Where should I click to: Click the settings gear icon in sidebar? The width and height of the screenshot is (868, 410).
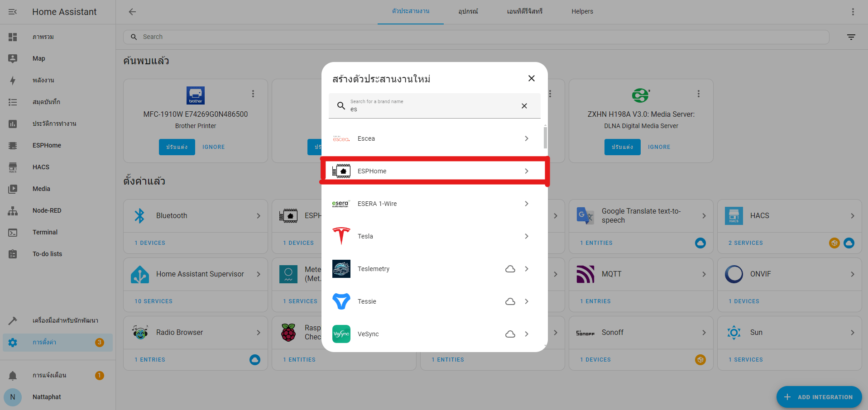click(13, 343)
